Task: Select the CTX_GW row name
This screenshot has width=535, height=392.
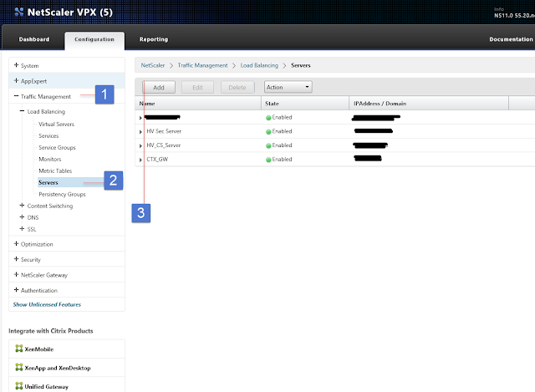Action: tap(157, 159)
